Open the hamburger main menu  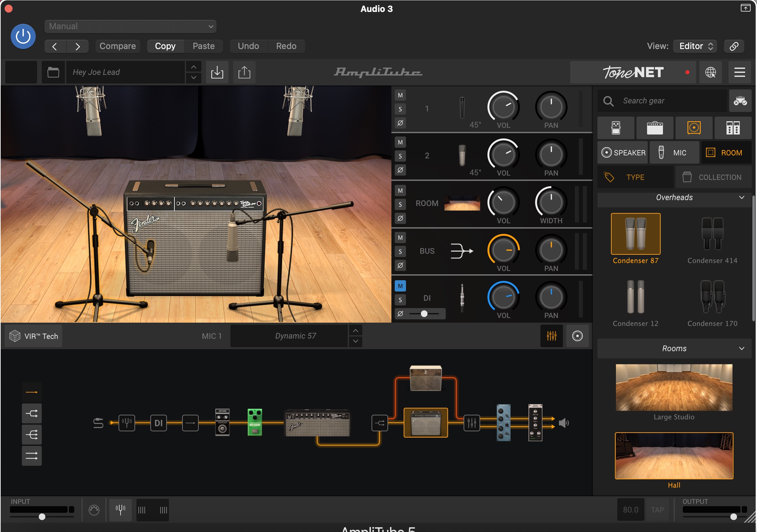tap(739, 72)
